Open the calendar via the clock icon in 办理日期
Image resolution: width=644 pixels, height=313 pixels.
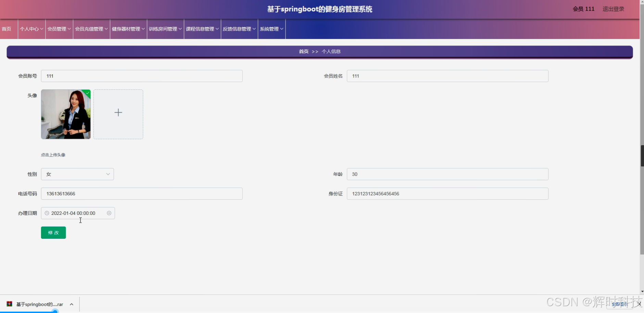click(x=47, y=213)
